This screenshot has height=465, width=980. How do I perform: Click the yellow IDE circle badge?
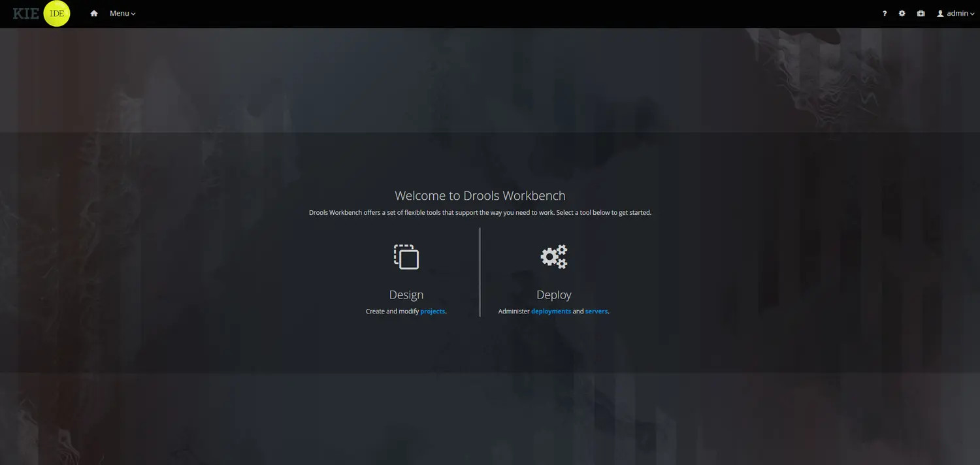click(56, 14)
